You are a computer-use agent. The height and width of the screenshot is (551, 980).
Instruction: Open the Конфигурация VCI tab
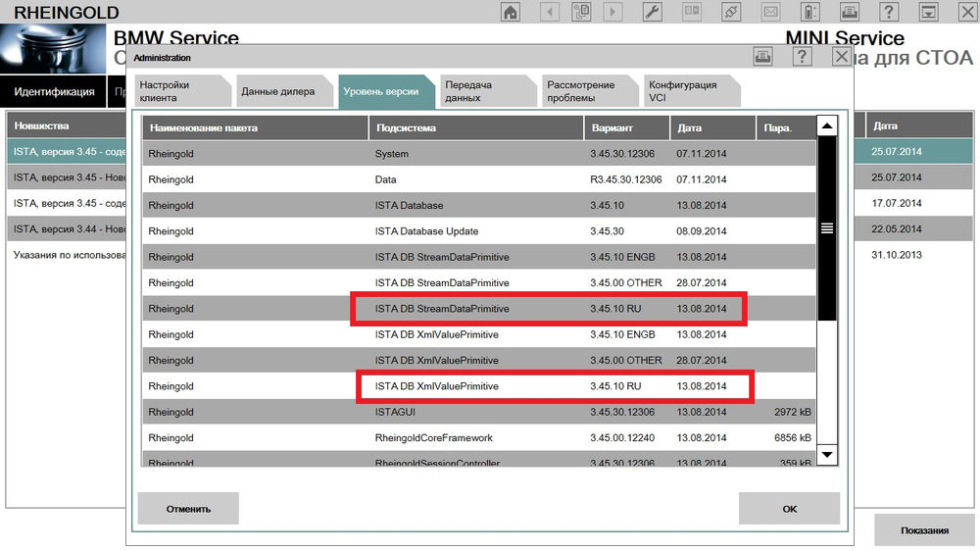point(684,91)
